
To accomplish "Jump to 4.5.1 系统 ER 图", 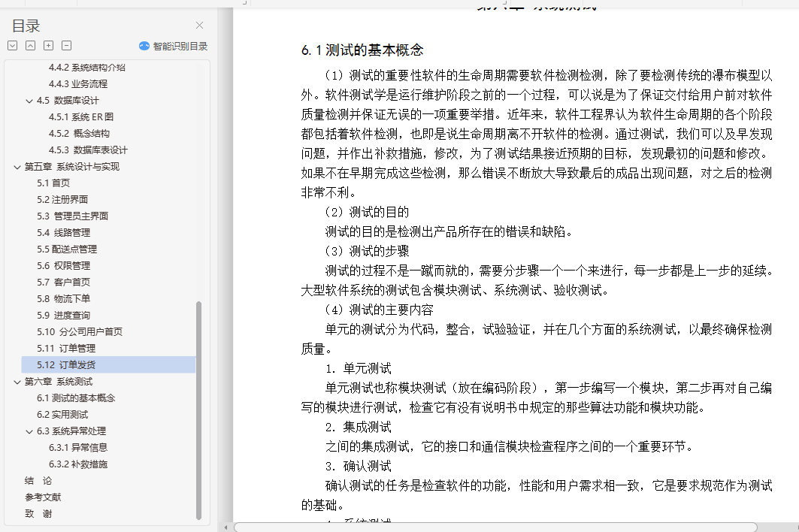I will pyautogui.click(x=81, y=116).
